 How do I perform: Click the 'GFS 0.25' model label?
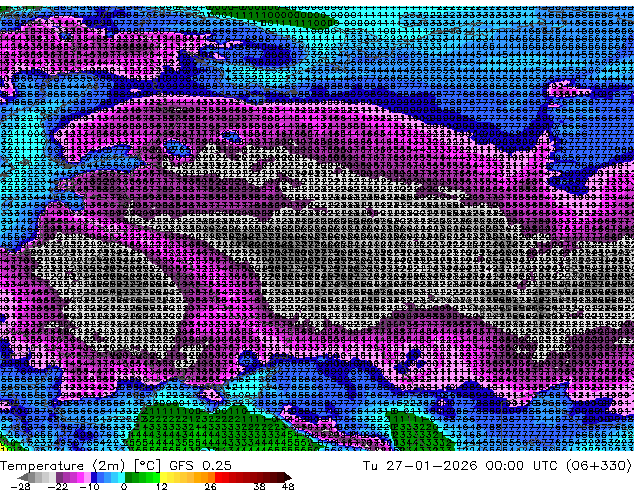point(200,466)
